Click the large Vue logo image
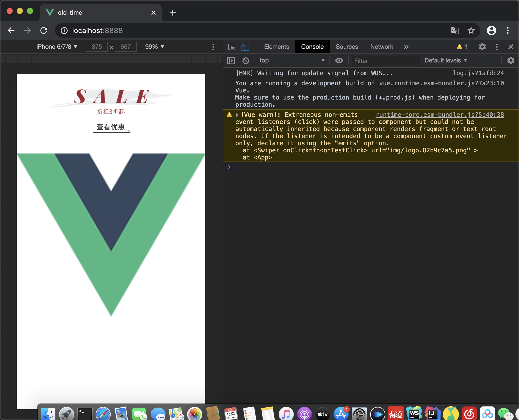The height and width of the screenshot is (420, 519). coord(111,234)
